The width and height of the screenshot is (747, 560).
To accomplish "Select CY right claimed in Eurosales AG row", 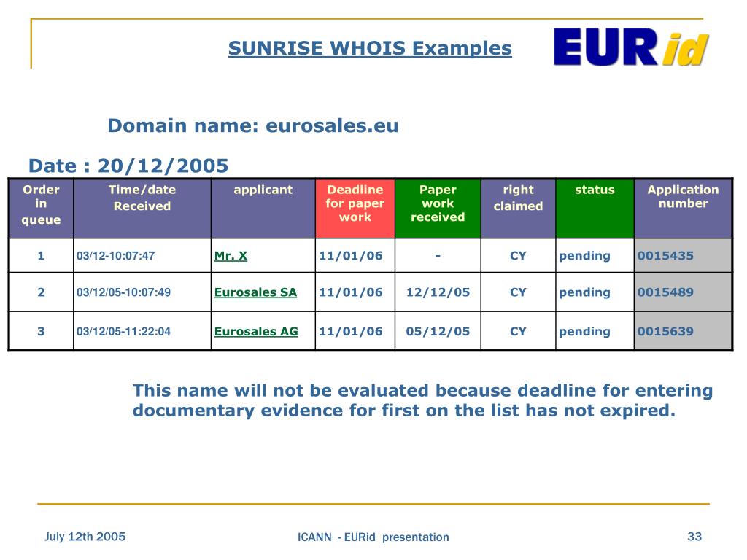I will point(519,332).
